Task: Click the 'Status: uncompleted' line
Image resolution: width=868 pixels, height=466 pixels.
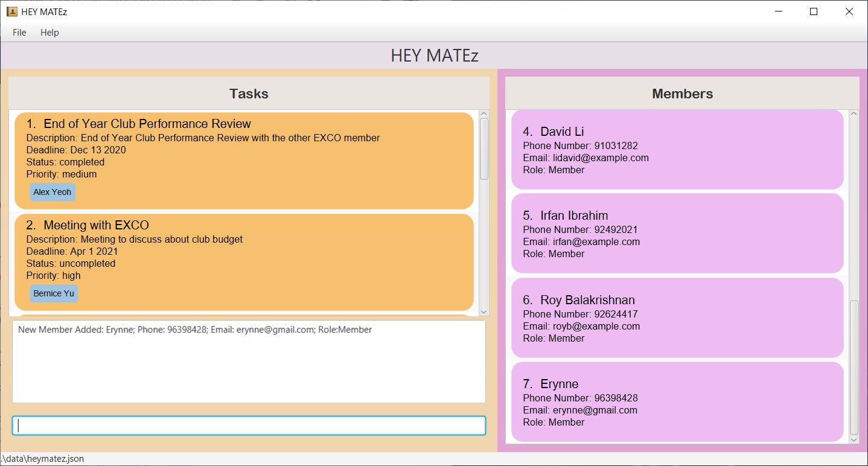Action: click(71, 263)
